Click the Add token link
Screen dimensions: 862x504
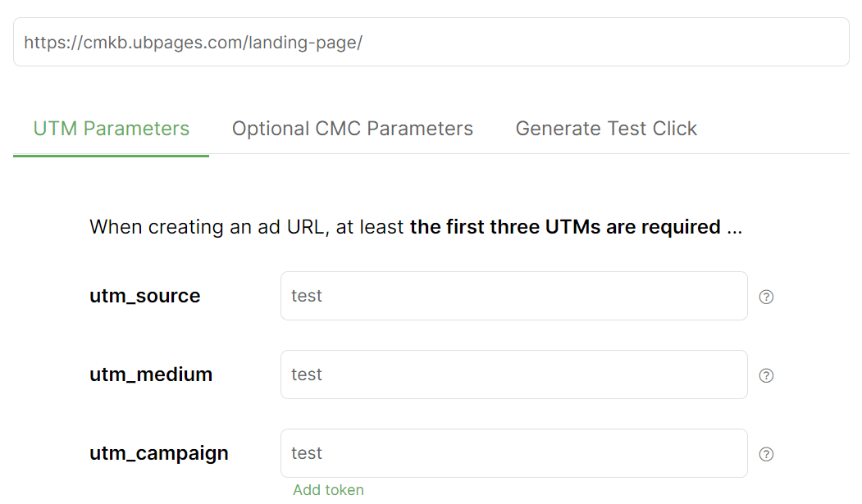[328, 490]
